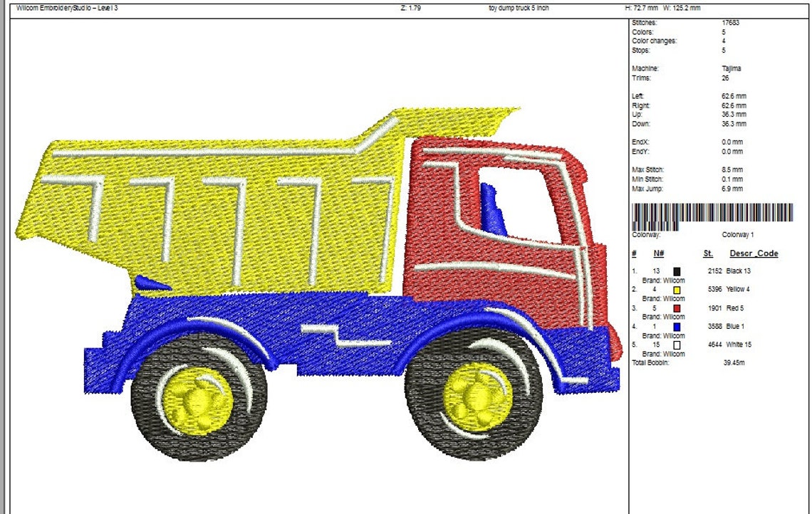Click the design barcode graphic
The image size is (812, 514).
(712, 217)
